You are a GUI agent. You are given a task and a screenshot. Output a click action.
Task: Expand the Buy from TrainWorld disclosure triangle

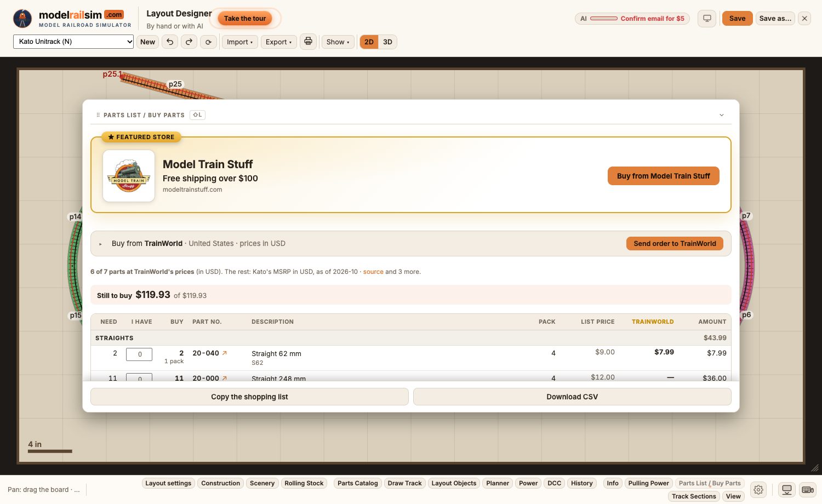pyautogui.click(x=100, y=244)
